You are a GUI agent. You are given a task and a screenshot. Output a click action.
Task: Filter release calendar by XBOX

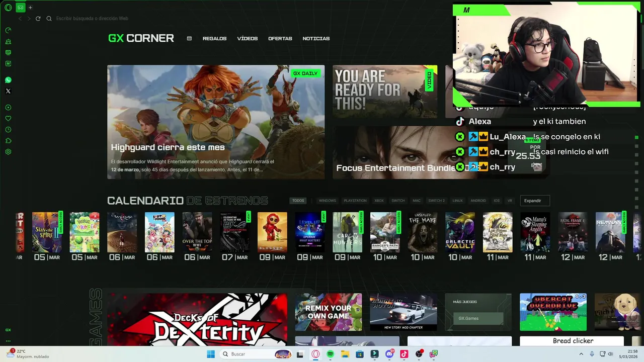point(379,201)
